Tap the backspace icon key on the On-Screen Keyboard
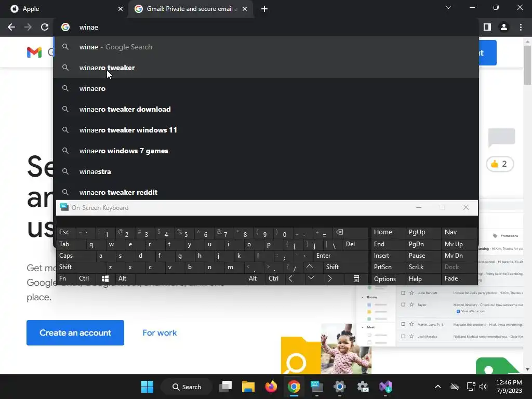Viewport: 532px width, 399px height. click(350, 232)
